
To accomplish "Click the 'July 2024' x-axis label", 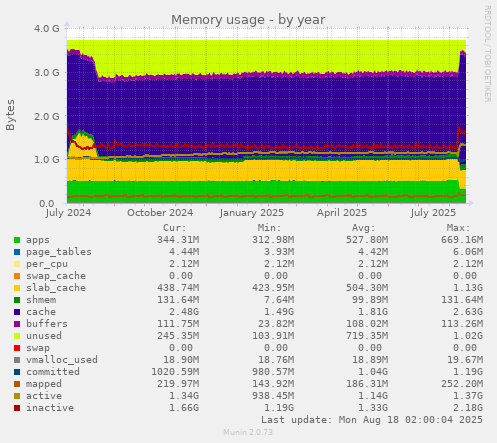I will [68, 213].
